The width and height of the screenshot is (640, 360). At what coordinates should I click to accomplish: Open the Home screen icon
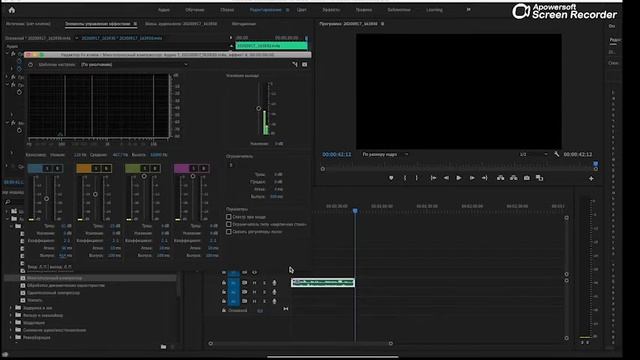11,10
